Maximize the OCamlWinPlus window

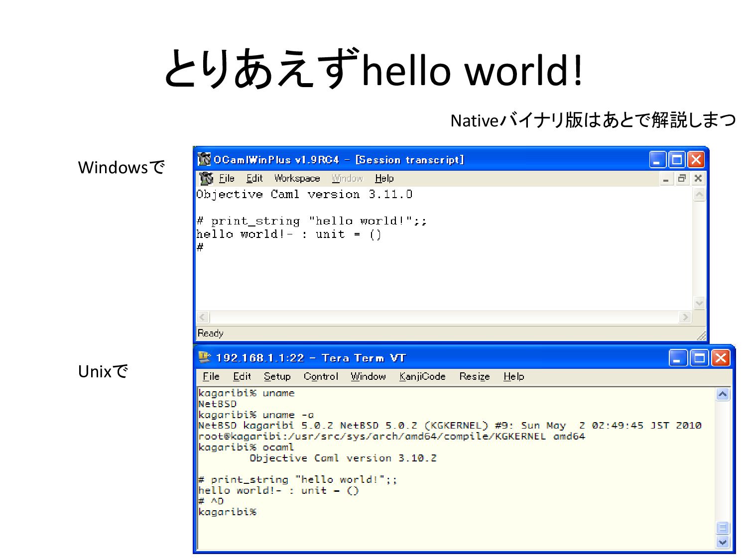pyautogui.click(x=677, y=160)
